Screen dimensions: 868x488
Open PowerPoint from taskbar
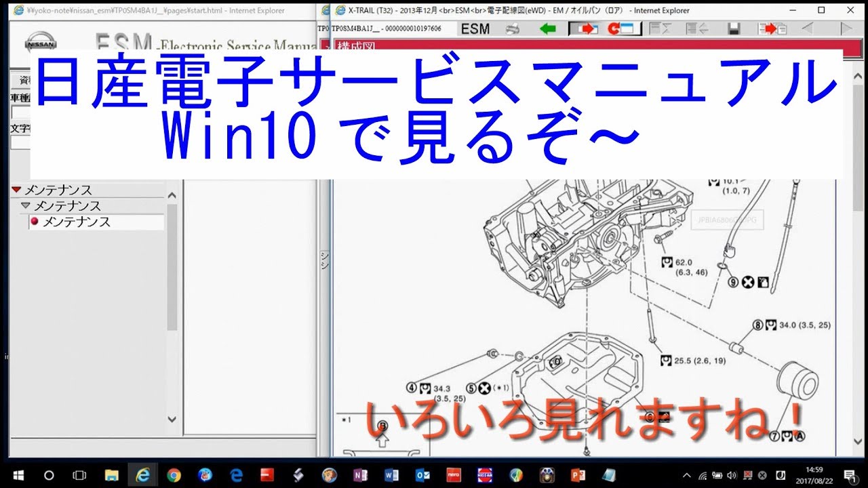578,474
